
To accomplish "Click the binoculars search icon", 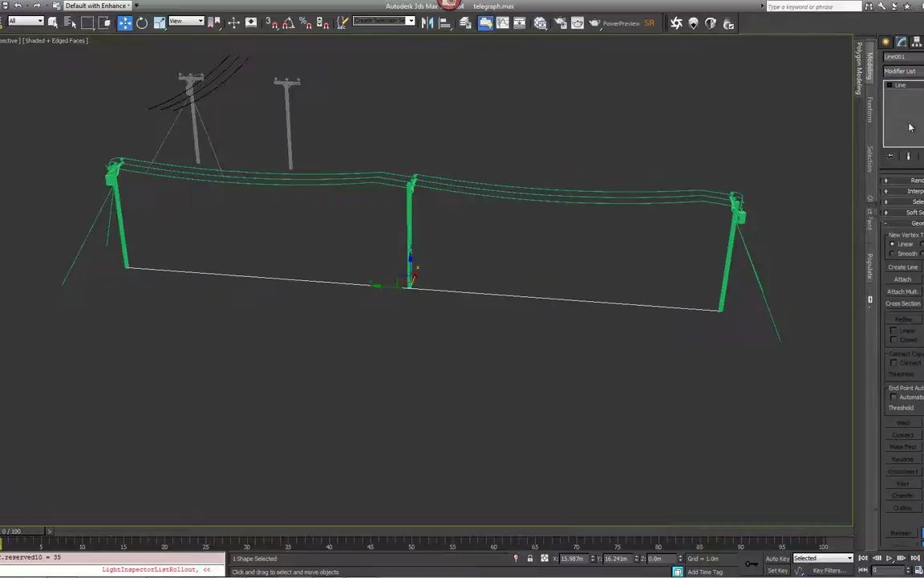I will (x=869, y=6).
